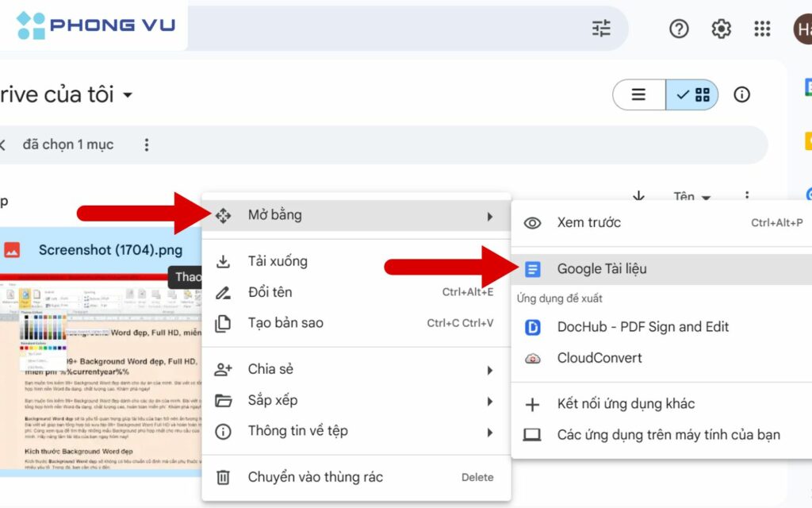The height and width of the screenshot is (508, 812).
Task: Open the Google apps launcher grid
Action: click(762, 29)
